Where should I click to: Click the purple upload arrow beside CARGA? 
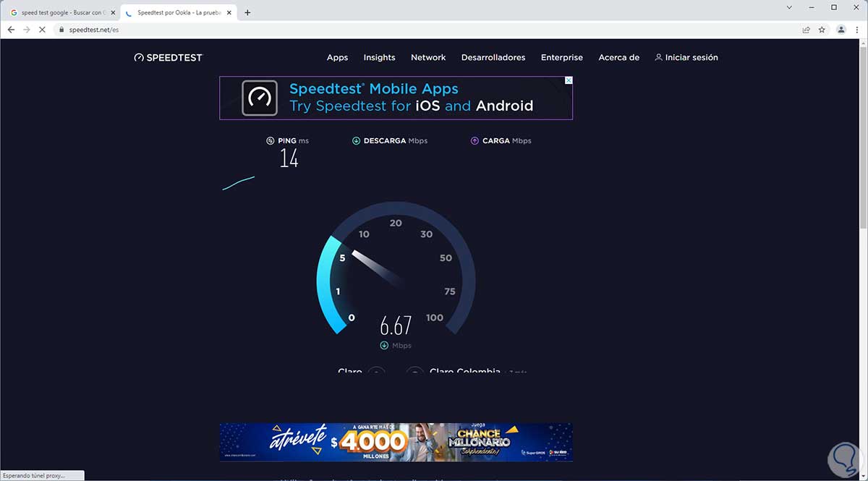(475, 141)
